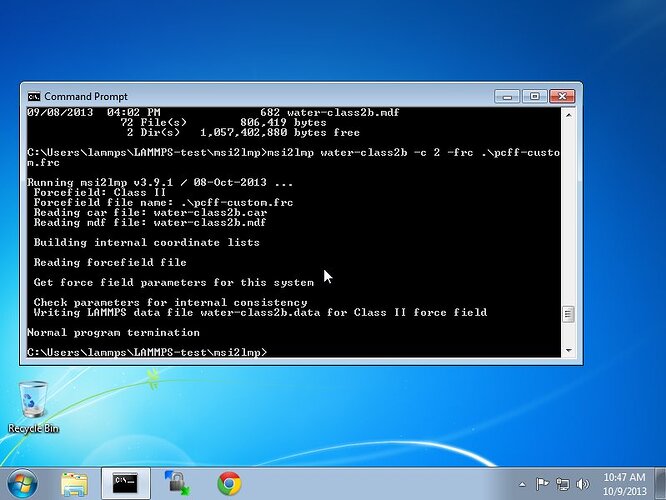Click 'Check parameters for internal consistency' line

(170, 302)
